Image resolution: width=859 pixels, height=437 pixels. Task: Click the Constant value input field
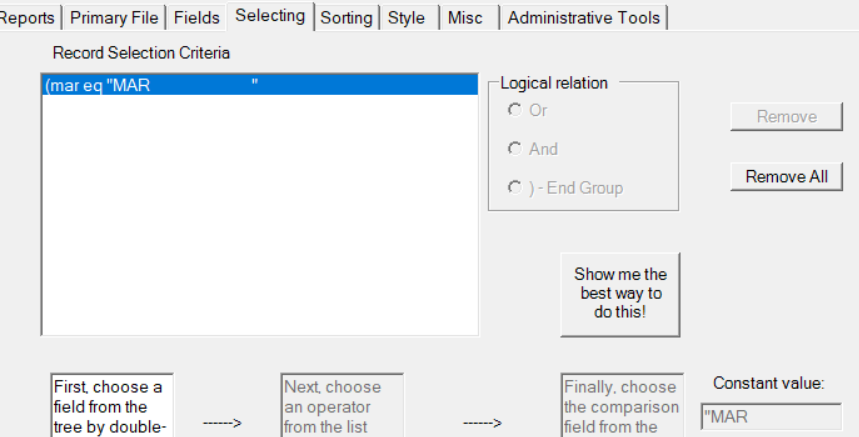tap(770, 416)
